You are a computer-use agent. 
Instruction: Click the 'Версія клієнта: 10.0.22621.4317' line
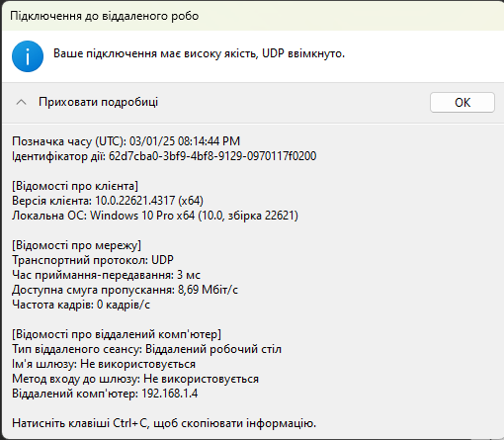pyautogui.click(x=108, y=201)
